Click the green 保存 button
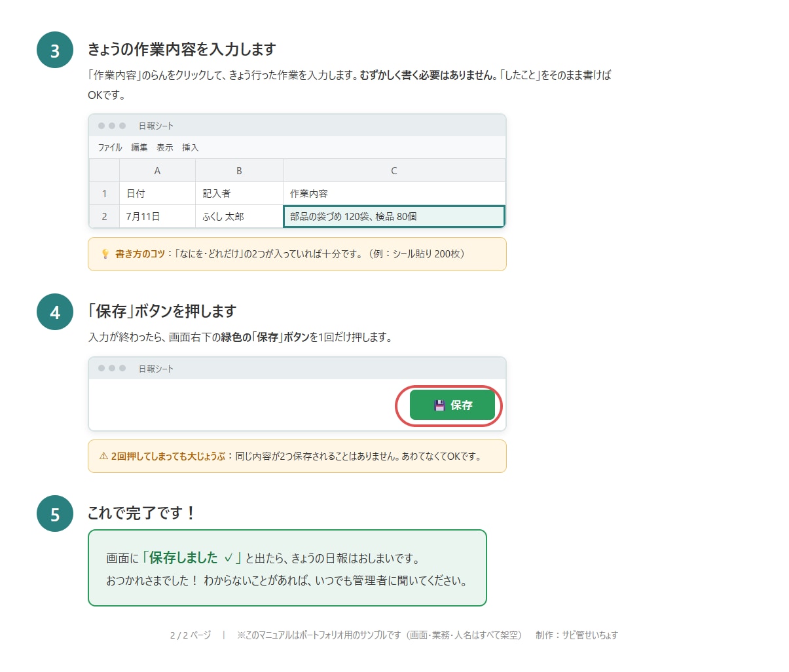789x672 pixels. [x=452, y=405]
